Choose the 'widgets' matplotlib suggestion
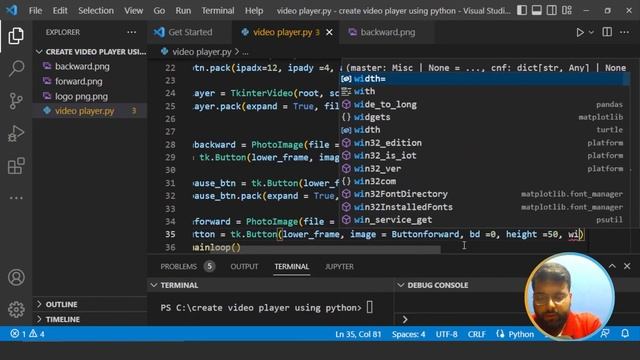 [x=484, y=117]
